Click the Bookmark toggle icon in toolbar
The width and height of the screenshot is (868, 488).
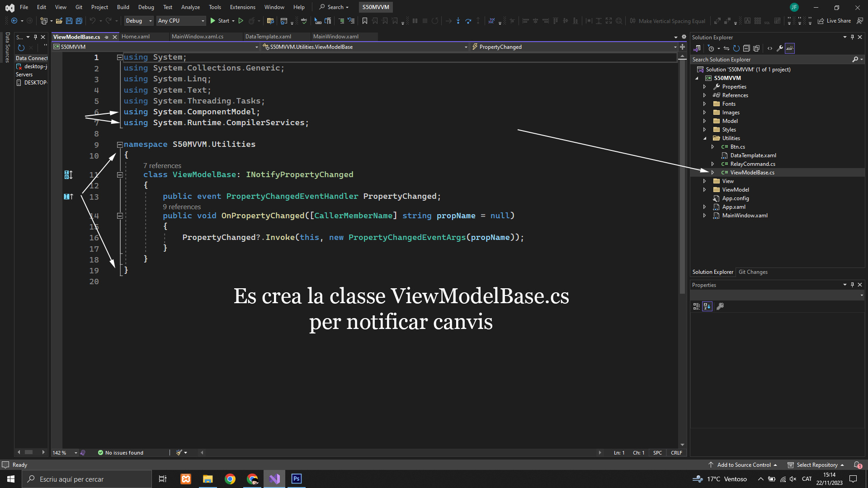point(365,21)
